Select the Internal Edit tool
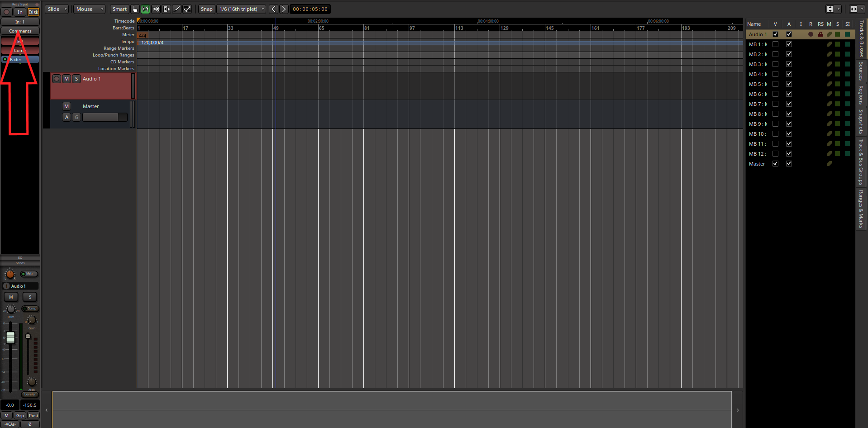 (x=187, y=9)
